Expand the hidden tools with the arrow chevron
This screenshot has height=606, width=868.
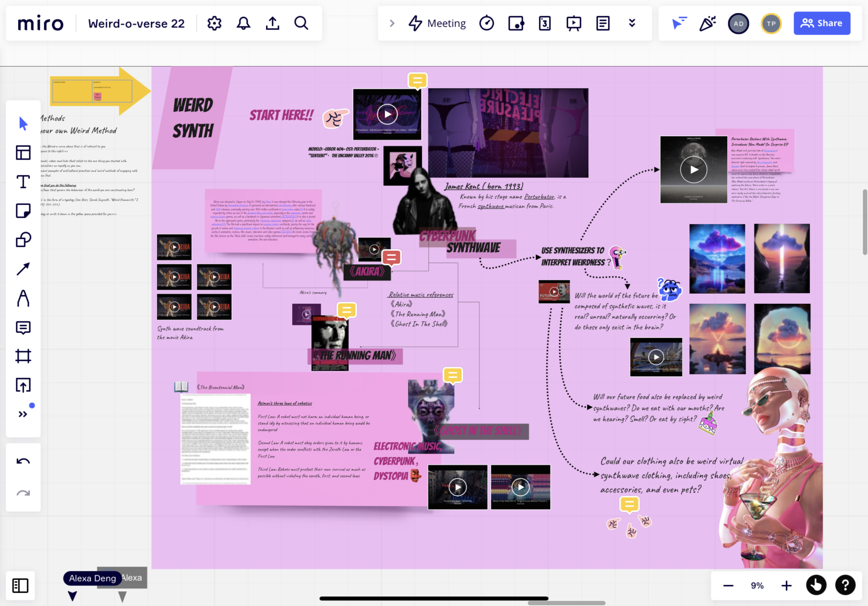tap(392, 23)
